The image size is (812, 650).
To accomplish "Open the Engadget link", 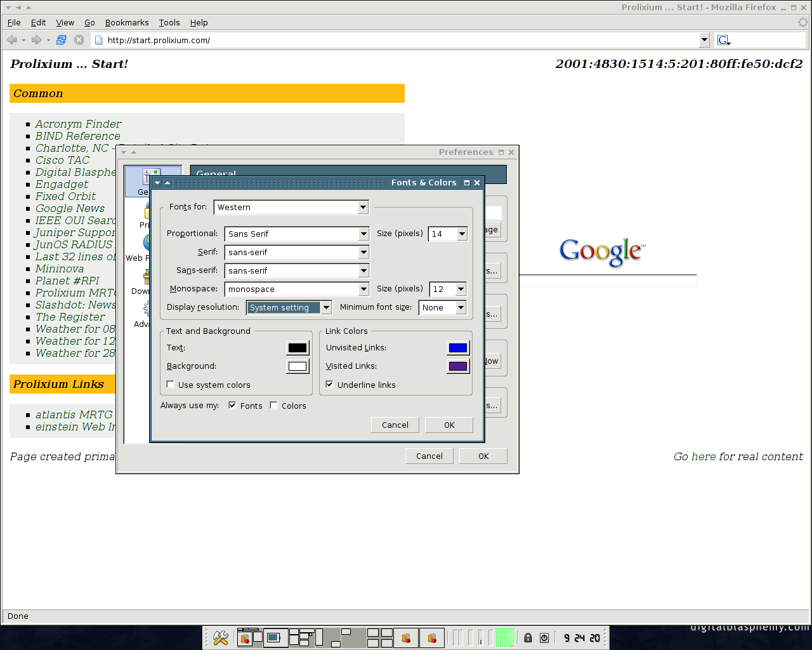I will (62, 184).
